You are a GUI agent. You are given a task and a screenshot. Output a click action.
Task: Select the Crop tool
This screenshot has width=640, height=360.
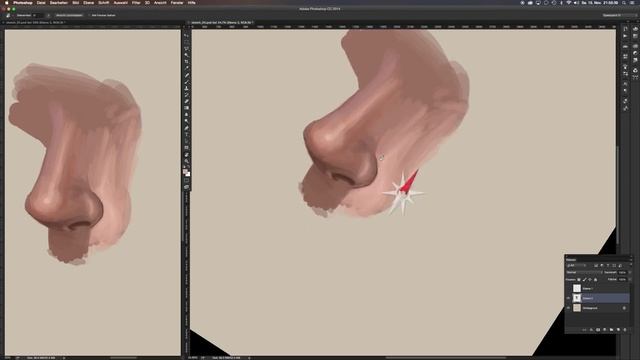tap(187, 62)
